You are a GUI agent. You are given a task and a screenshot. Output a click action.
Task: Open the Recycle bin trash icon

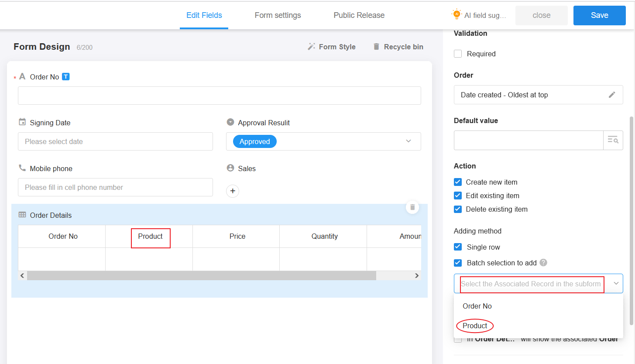(x=376, y=46)
